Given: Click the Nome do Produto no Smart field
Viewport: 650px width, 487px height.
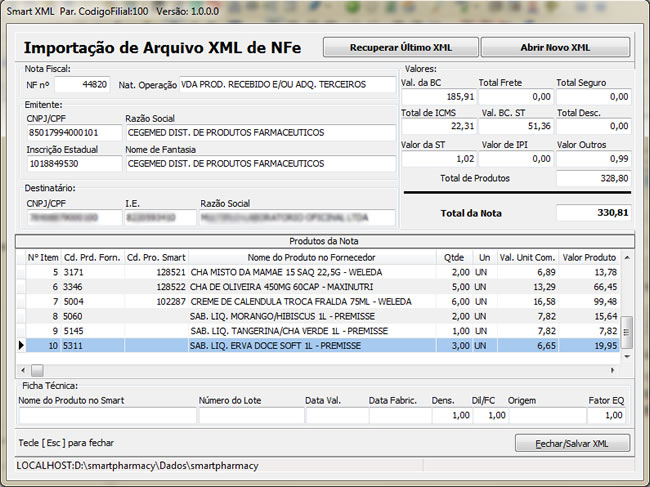Looking at the screenshot, I should [107, 415].
